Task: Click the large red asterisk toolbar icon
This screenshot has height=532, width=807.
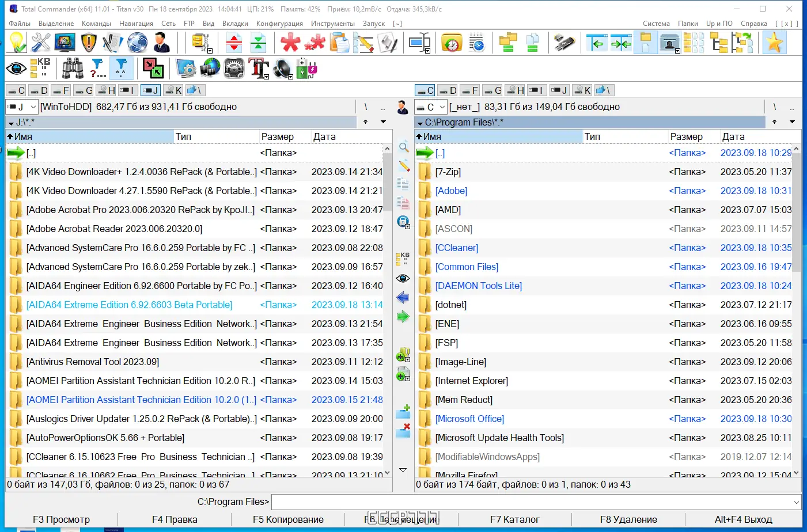Action: click(x=290, y=43)
